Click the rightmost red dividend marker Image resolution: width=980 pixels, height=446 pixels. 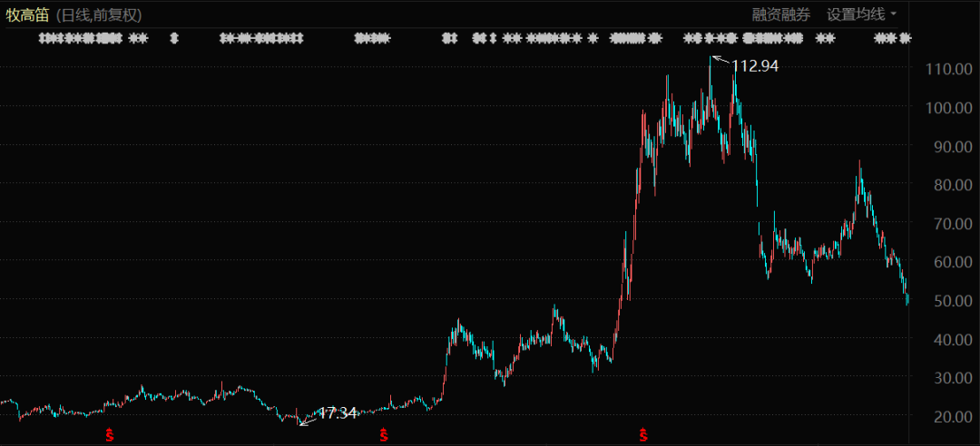click(x=643, y=436)
